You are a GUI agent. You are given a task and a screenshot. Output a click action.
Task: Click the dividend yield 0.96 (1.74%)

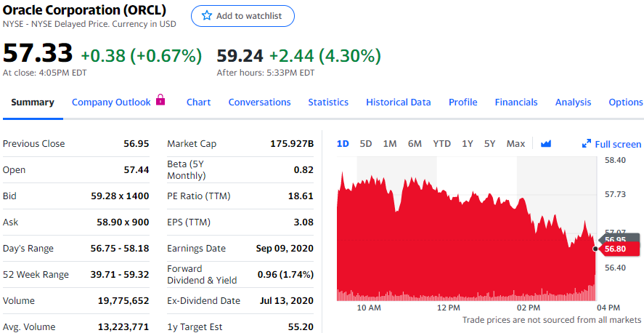tap(285, 275)
